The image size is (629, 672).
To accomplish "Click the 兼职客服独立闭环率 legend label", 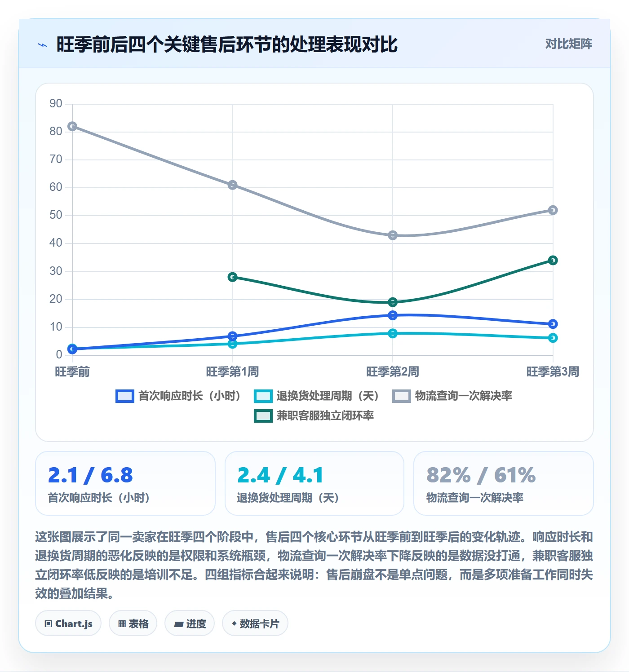I will coord(325,416).
